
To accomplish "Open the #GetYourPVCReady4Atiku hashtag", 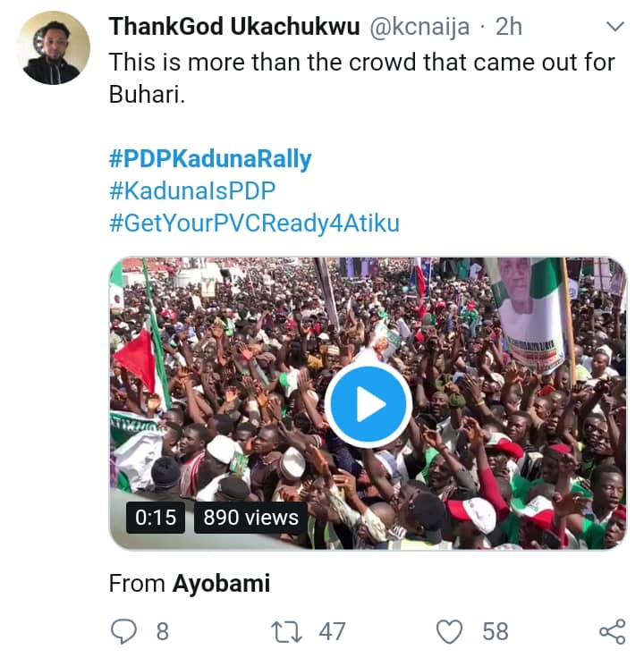I will click(x=254, y=223).
